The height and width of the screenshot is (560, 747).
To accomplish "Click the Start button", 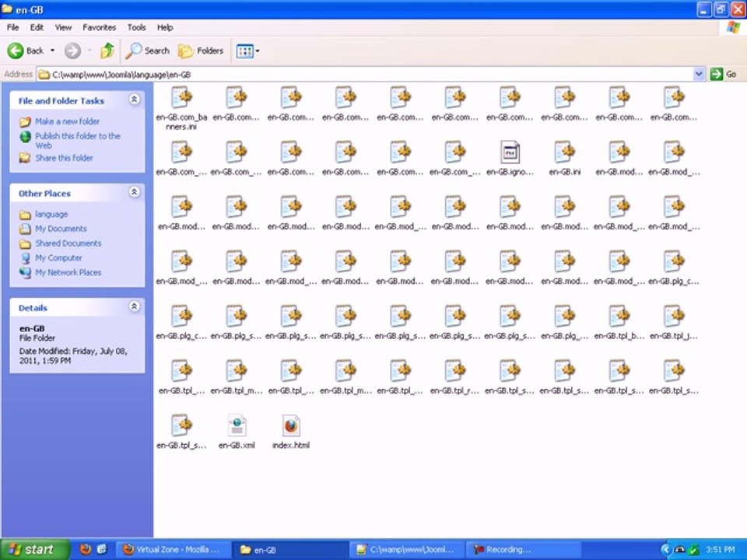I will (35, 550).
